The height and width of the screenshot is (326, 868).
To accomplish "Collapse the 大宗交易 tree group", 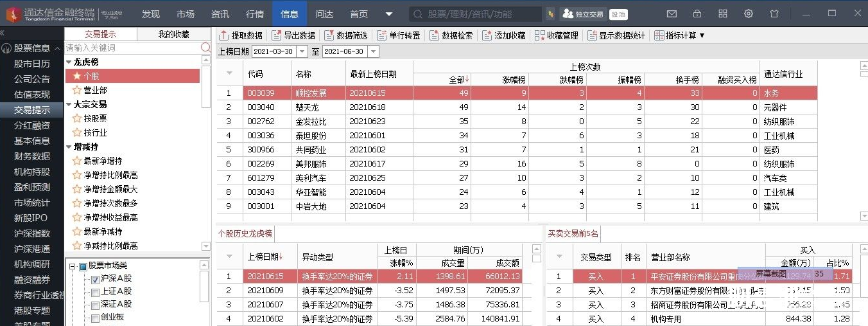I will pos(69,104).
